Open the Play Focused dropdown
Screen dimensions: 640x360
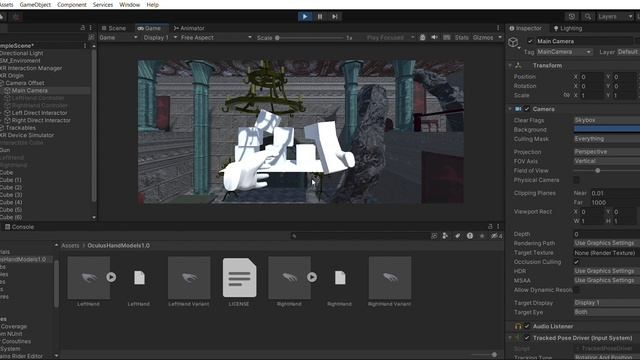point(390,38)
